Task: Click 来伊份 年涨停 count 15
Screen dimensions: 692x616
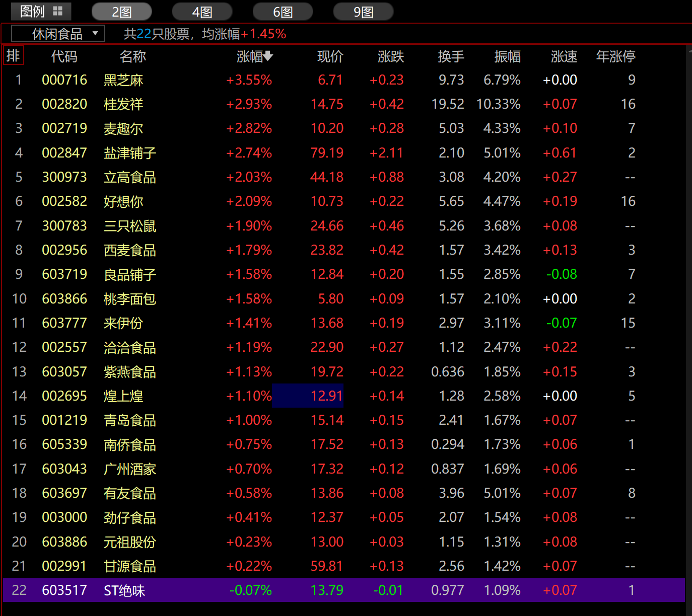Action: tap(628, 323)
